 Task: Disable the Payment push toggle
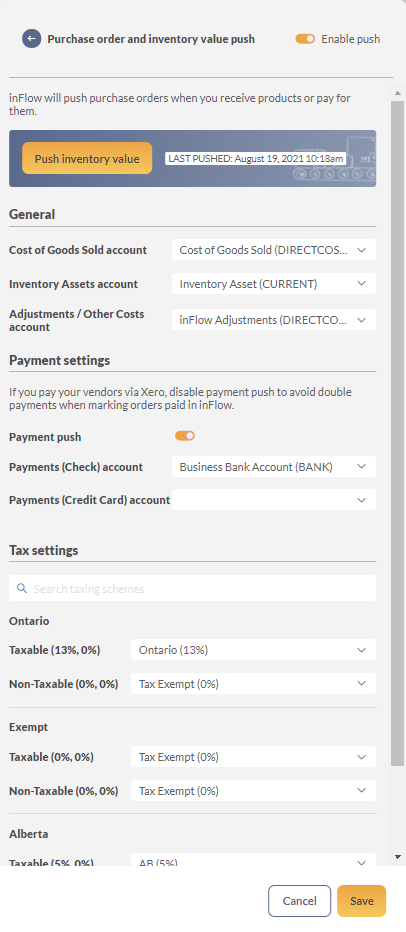point(185,436)
